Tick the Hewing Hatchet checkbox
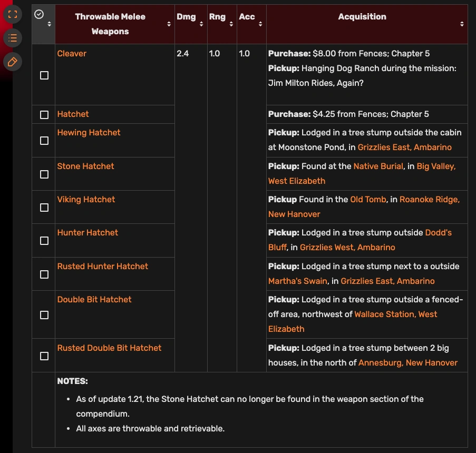This screenshot has height=453, width=476. (44, 141)
